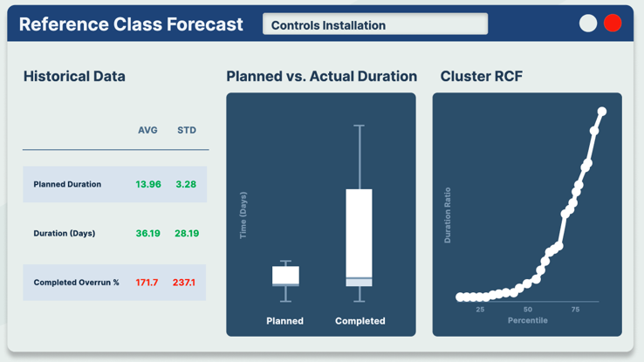Click the STD column header
This screenshot has width=644, height=362.
tap(187, 130)
